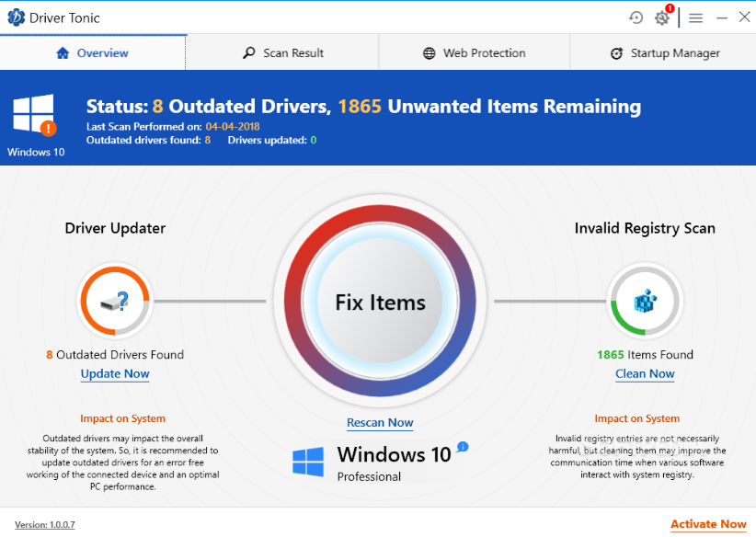This screenshot has height=537, width=756.
Task: Click the Windows 10 status logo
Action: click(x=34, y=116)
